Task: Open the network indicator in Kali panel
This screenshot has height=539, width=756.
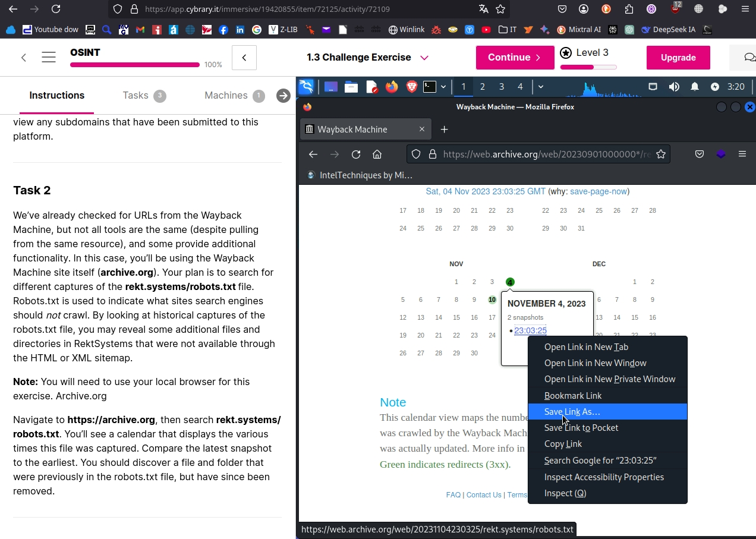Action: (653, 87)
